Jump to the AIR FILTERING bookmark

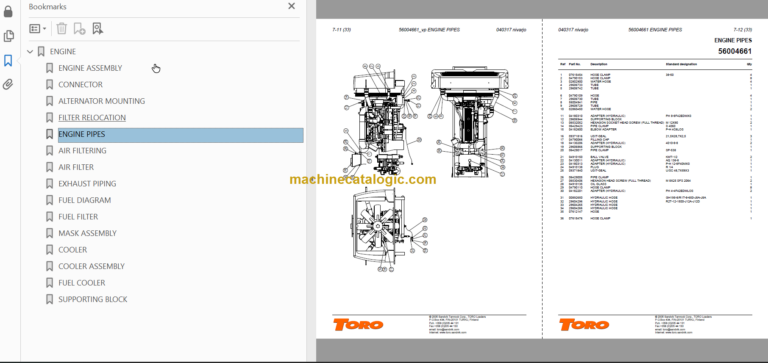tap(82, 150)
